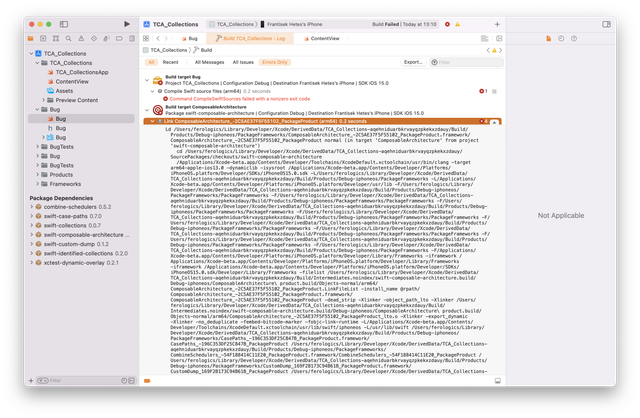This screenshot has height=418, width=640.
Task: Show the History inspector clock icon
Action: (x=561, y=38)
